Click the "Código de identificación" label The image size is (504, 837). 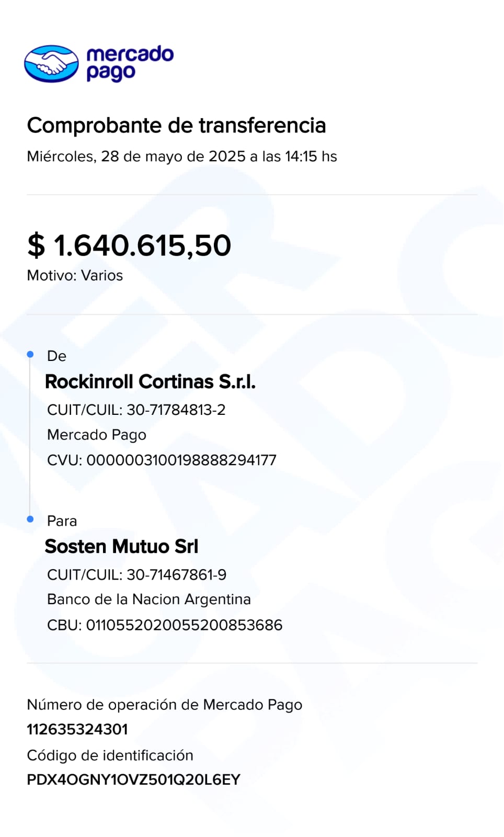tap(110, 755)
